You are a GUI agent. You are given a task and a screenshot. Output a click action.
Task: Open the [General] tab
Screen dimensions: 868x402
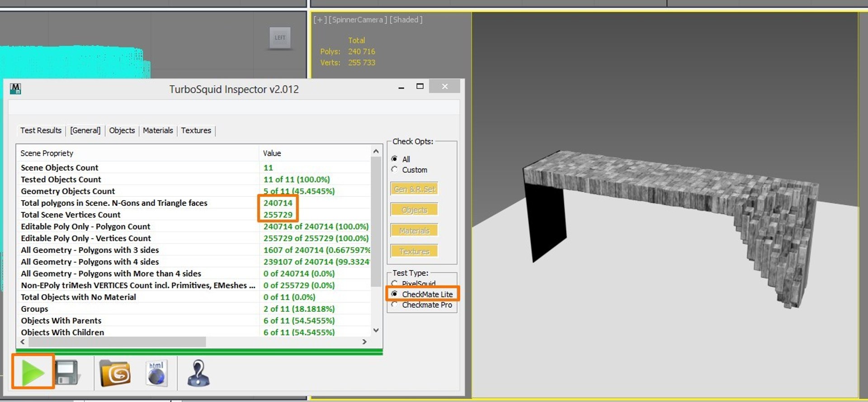[85, 131]
